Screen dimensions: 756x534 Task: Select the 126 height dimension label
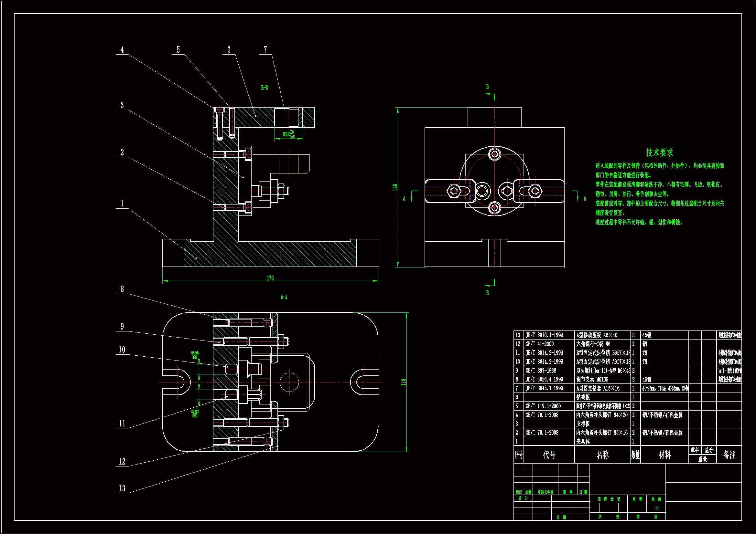[395, 187]
